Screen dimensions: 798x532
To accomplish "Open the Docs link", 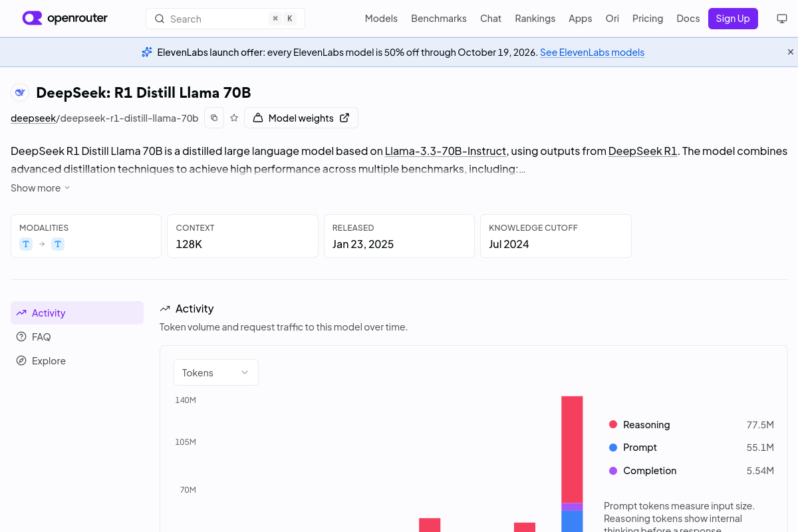I will click(x=688, y=19).
